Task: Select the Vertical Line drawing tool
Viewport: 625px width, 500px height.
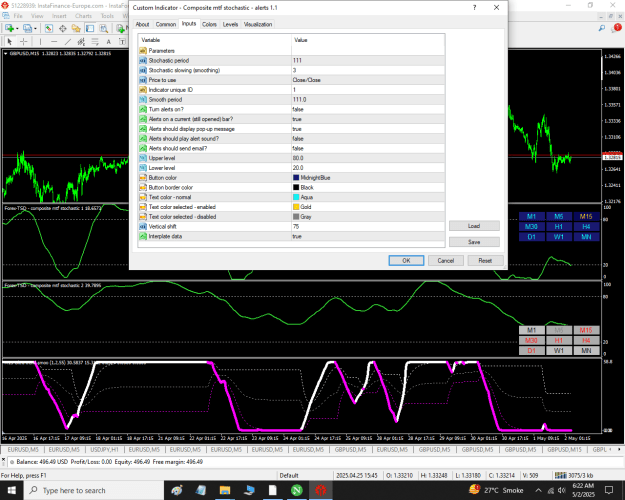Action: 40,41
